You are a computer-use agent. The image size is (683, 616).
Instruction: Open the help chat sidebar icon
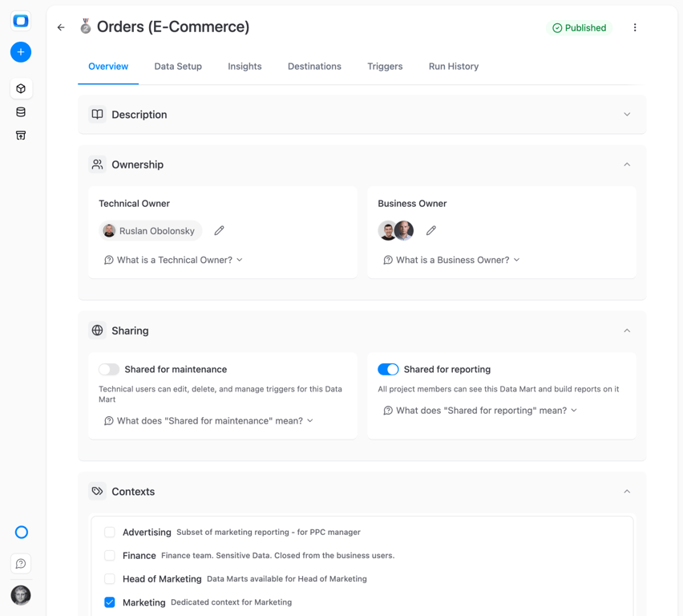point(21,564)
